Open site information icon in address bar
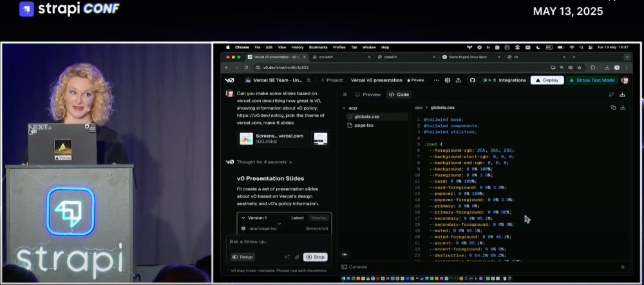Screen dimensions: 644x285 tap(258, 68)
